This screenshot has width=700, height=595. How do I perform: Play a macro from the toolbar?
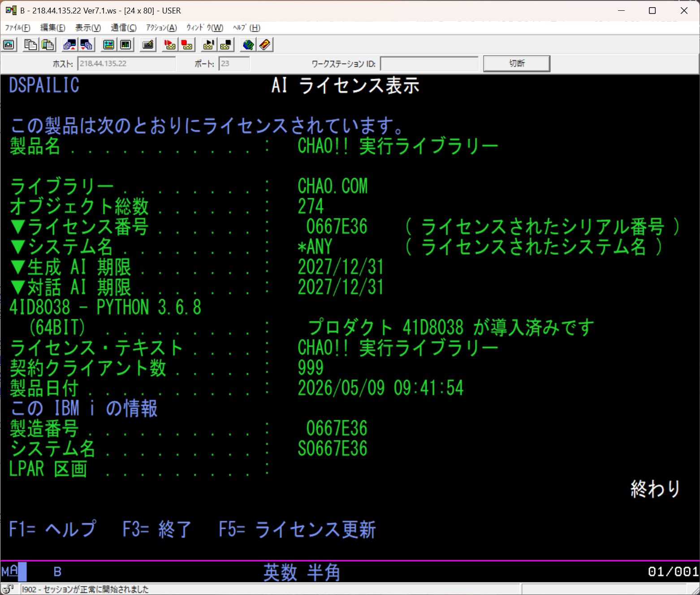tap(209, 45)
